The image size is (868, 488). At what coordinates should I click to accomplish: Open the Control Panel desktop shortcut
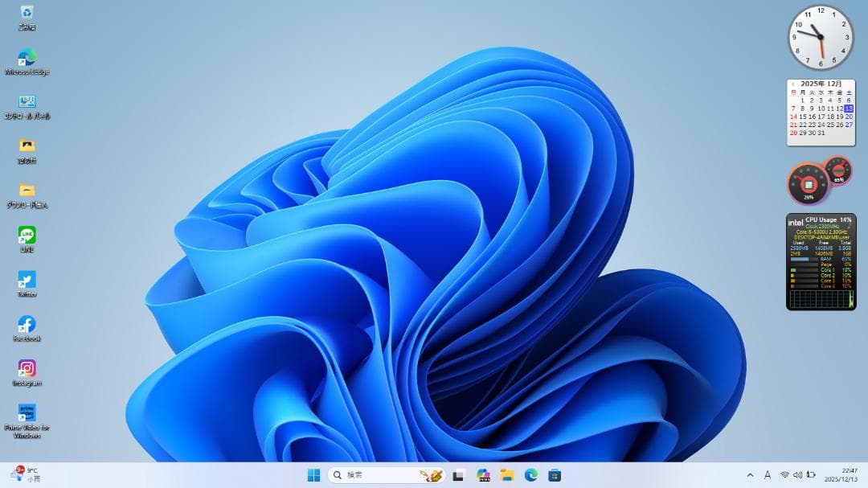27,102
